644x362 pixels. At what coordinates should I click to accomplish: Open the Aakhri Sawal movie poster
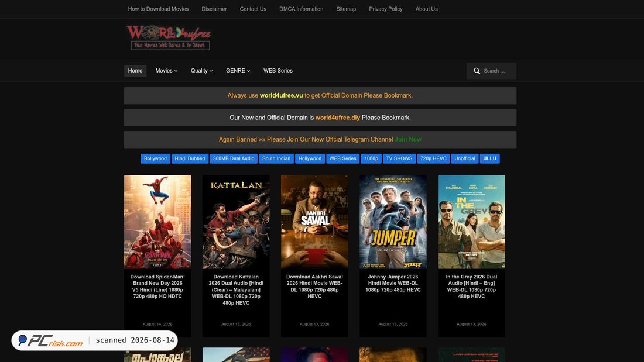314,222
